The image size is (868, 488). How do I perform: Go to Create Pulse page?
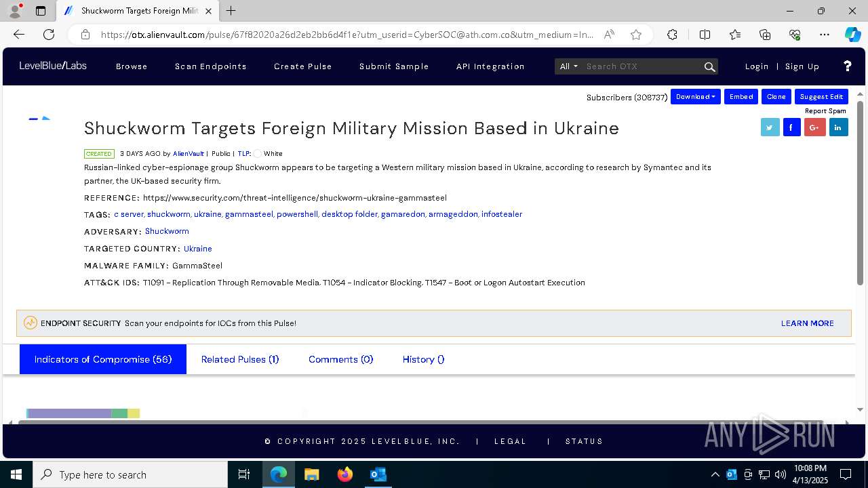[303, 66]
